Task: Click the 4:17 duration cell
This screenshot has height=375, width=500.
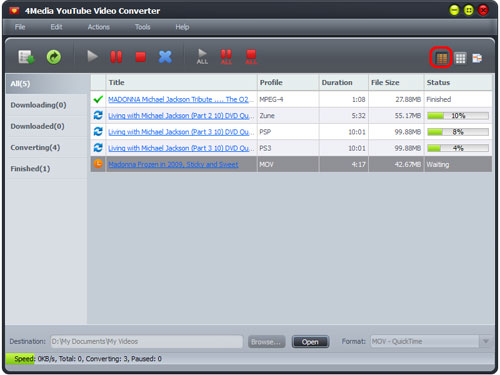Action: coord(344,164)
